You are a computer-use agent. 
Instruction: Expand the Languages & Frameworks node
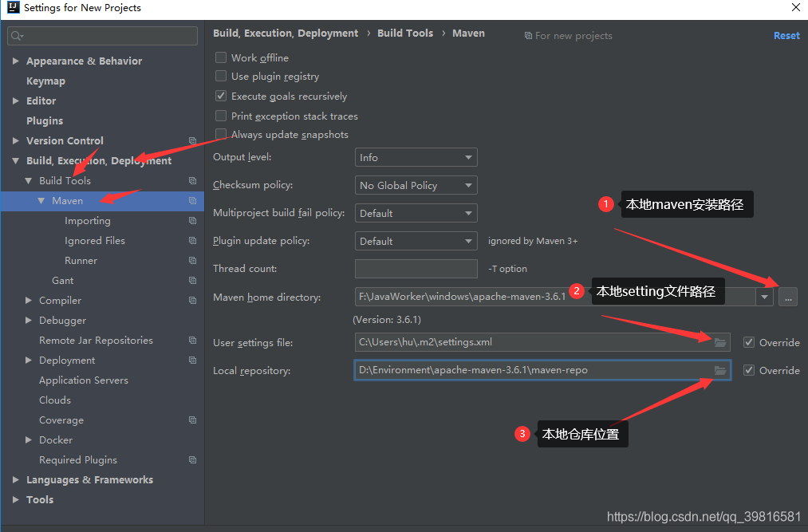click(x=15, y=479)
